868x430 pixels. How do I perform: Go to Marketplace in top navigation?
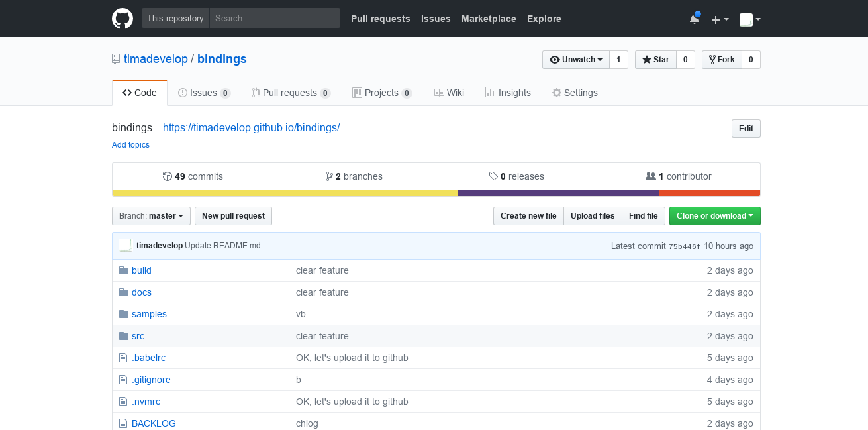(489, 19)
